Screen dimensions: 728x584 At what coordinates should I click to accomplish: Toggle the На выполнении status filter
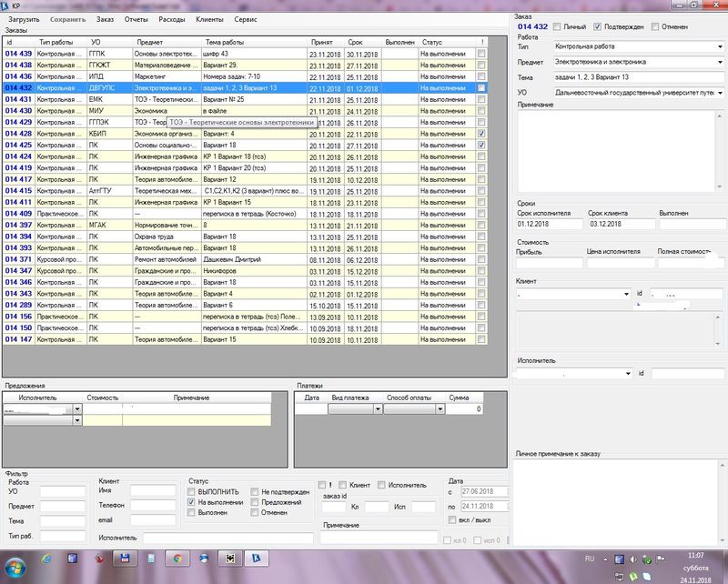coord(191,501)
